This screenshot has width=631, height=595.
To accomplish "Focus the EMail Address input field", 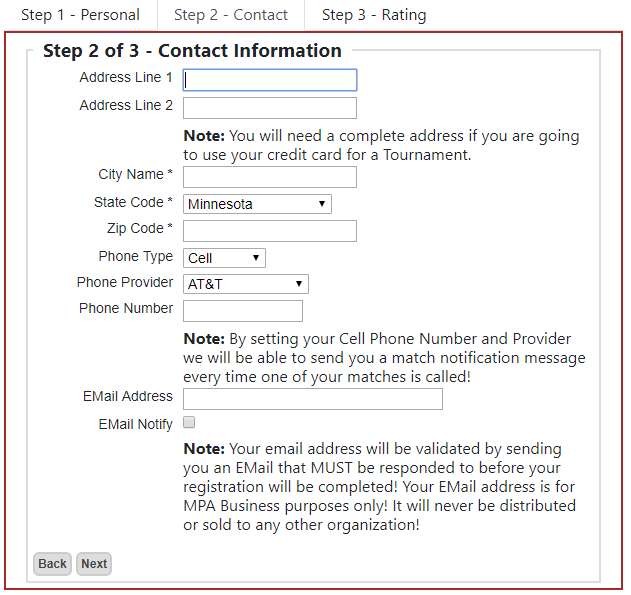I will 313,399.
